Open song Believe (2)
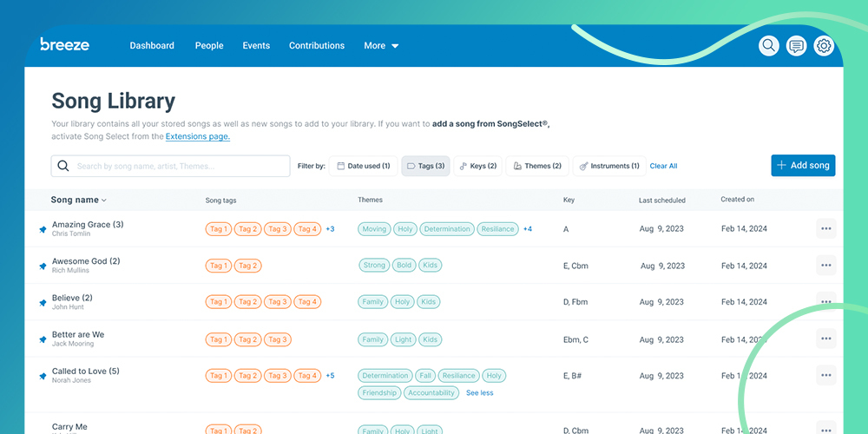The image size is (868, 434). point(72,297)
